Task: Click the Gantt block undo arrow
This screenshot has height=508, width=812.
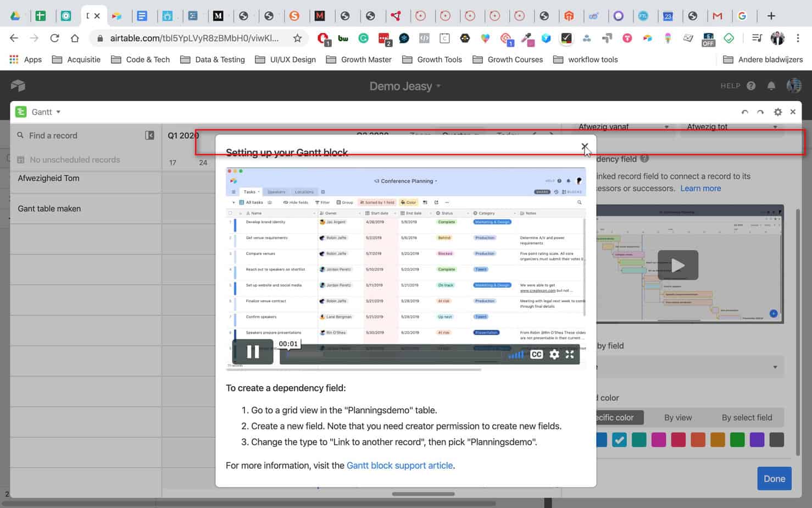Action: pos(744,112)
